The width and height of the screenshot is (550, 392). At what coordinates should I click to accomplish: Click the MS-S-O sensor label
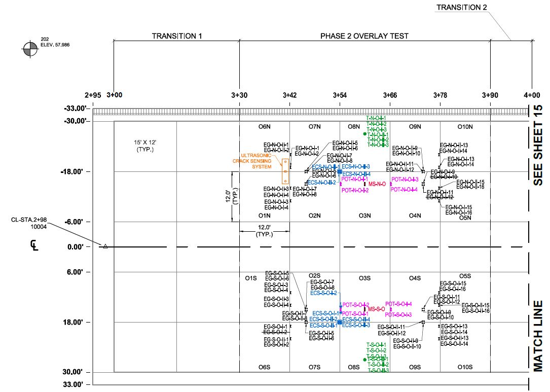(x=377, y=308)
